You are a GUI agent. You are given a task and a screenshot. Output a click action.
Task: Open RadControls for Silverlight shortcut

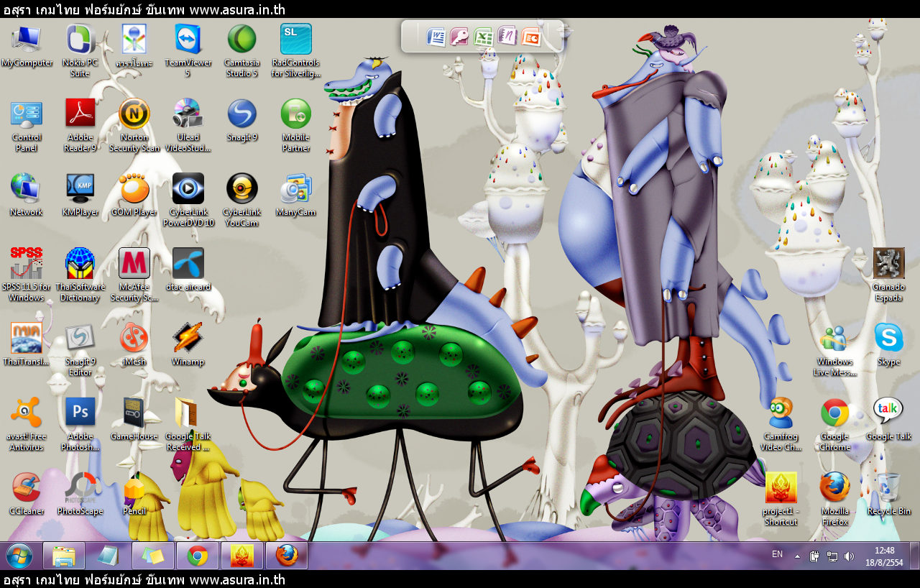pos(295,51)
